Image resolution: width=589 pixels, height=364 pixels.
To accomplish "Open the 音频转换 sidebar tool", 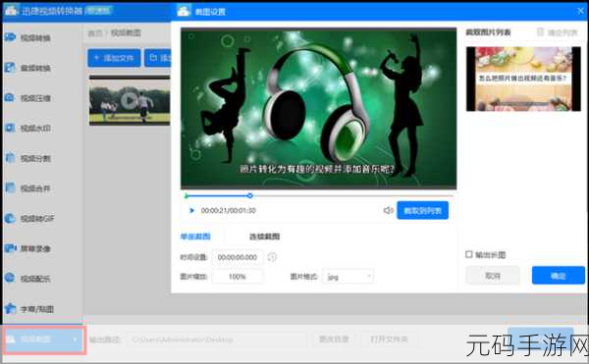I will 28,68.
